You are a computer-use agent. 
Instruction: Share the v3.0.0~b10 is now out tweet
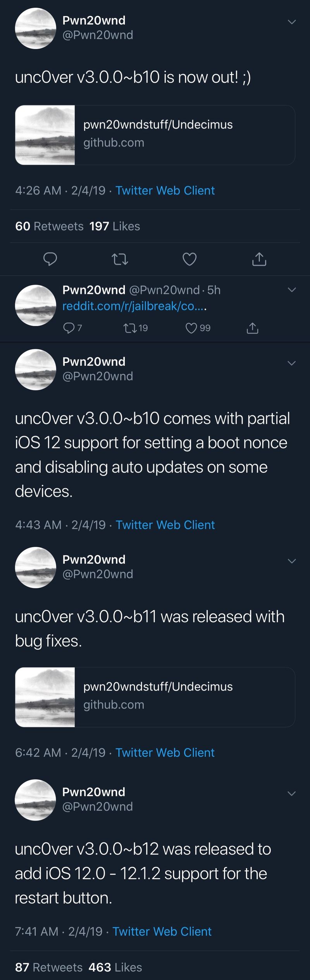tap(259, 258)
